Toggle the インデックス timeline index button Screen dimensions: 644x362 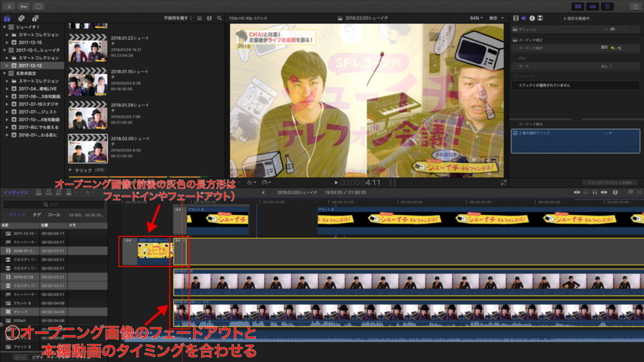pos(16,192)
